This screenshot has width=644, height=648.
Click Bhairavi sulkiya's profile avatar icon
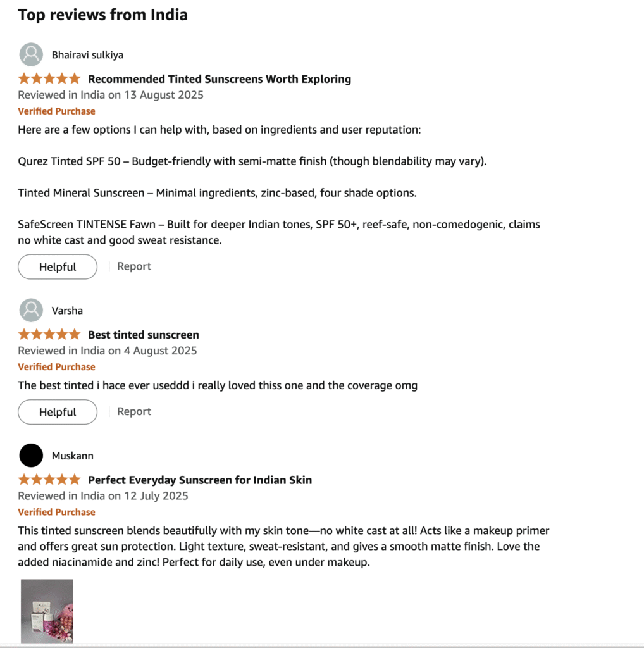click(x=31, y=54)
